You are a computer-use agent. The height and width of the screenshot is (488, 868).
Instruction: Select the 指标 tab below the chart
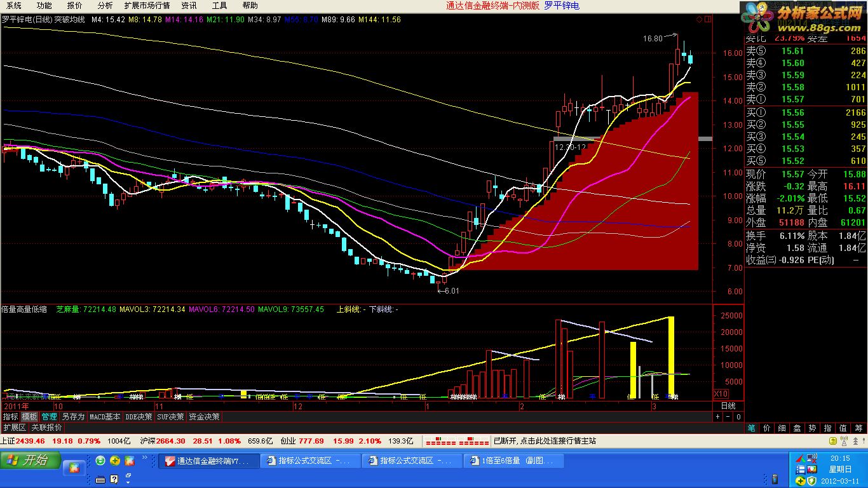(x=10, y=417)
